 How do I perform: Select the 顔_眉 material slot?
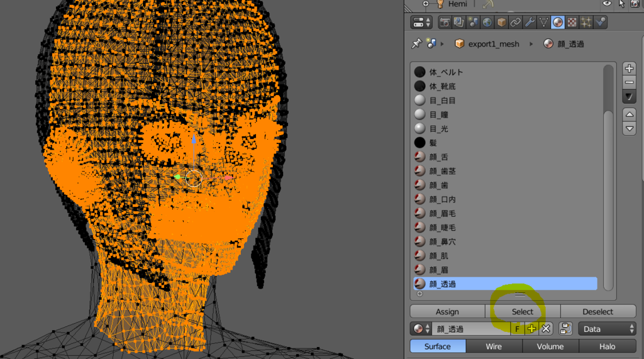[x=506, y=270]
